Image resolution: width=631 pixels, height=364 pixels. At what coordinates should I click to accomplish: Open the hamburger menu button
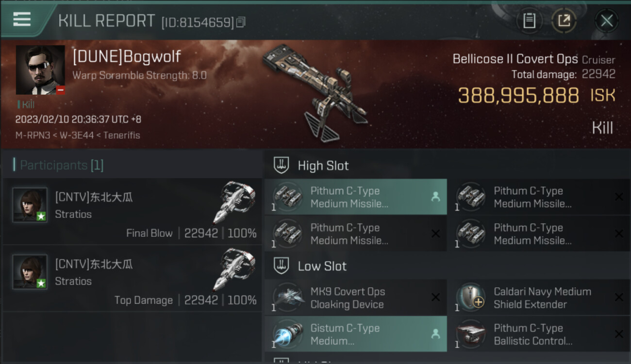(22, 19)
